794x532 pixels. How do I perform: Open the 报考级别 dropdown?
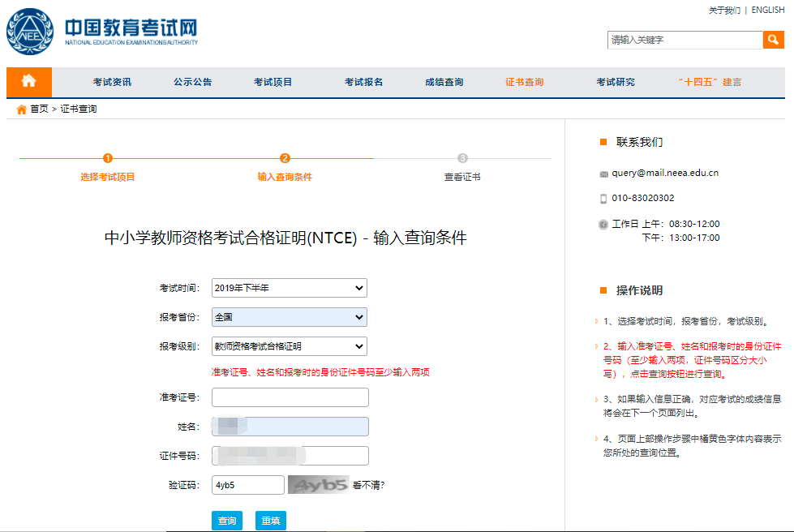click(x=289, y=345)
